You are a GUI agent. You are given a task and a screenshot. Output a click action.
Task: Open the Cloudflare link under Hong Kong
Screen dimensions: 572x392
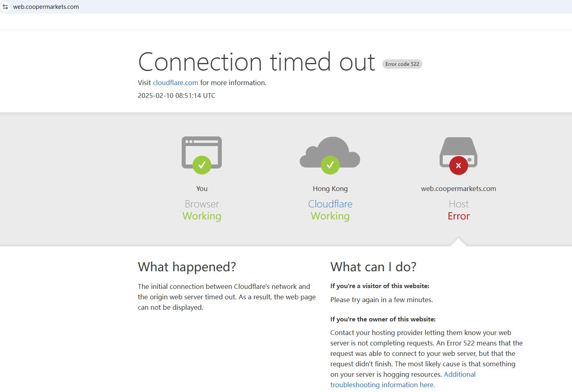(x=330, y=204)
